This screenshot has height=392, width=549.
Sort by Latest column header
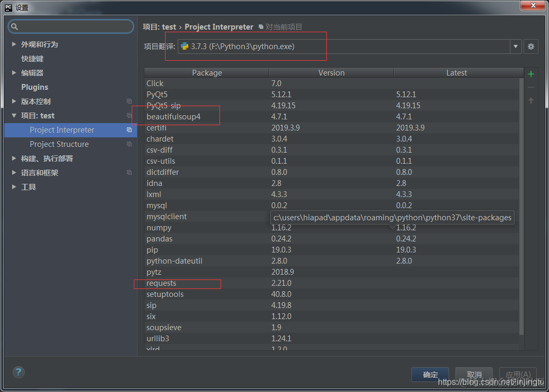click(x=456, y=73)
